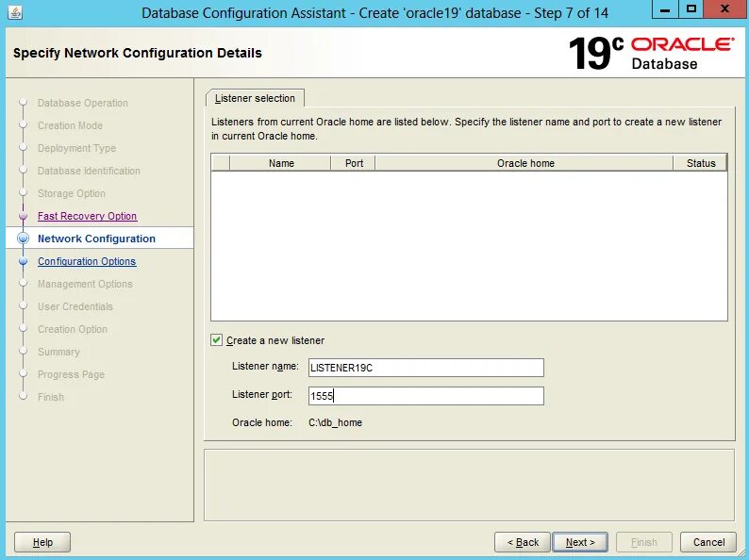Maximize the Database Configuration Assistant window
The height and width of the screenshot is (560, 749).
tap(691, 9)
